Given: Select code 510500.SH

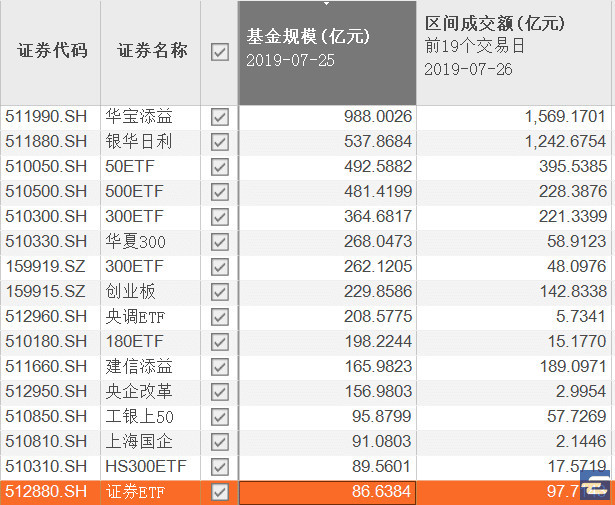Looking at the screenshot, I should [x=46, y=192].
